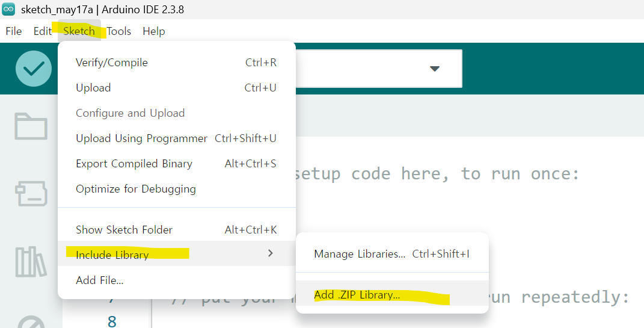Choose Upload Using Programmer
The width and height of the screenshot is (644, 328).
177,138
